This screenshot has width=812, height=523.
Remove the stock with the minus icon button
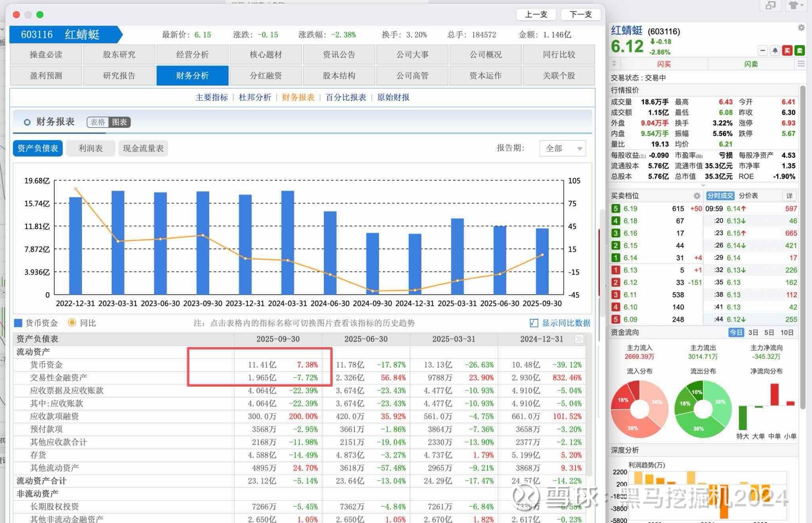tap(762, 51)
